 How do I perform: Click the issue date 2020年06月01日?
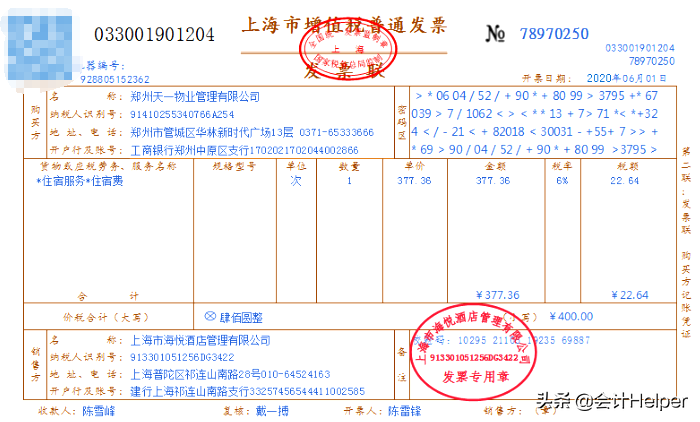(x=626, y=78)
